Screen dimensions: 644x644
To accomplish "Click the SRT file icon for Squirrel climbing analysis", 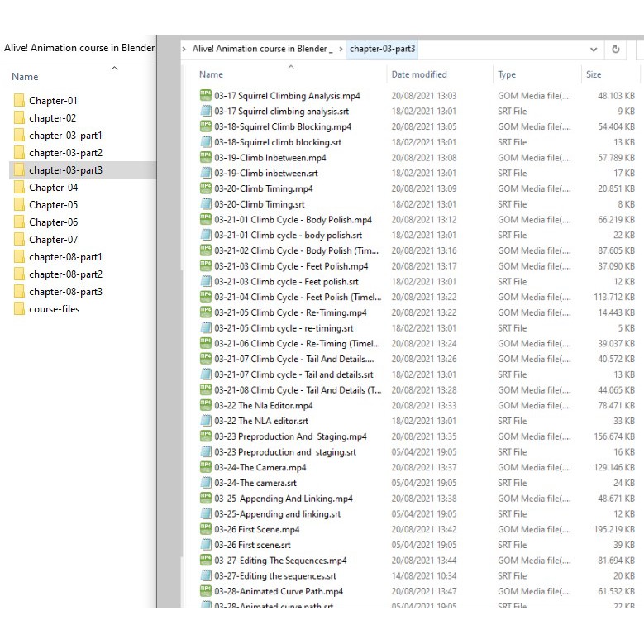I will click(206, 111).
